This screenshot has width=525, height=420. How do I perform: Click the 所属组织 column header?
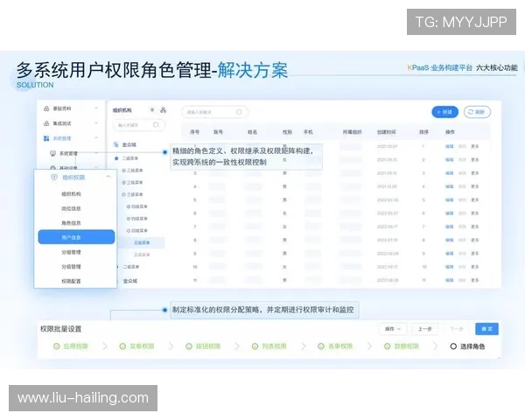[352, 132]
